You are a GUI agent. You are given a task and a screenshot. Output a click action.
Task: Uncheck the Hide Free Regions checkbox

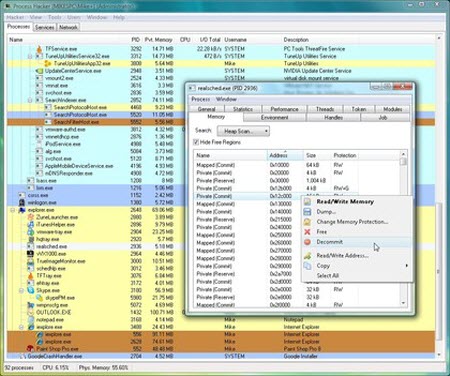click(196, 142)
